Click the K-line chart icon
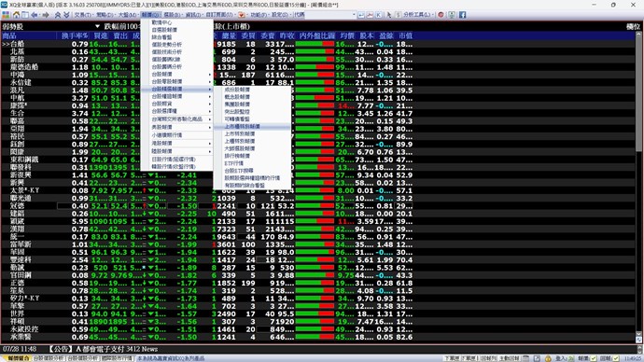This screenshot has width=644, height=362. (x=378, y=15)
